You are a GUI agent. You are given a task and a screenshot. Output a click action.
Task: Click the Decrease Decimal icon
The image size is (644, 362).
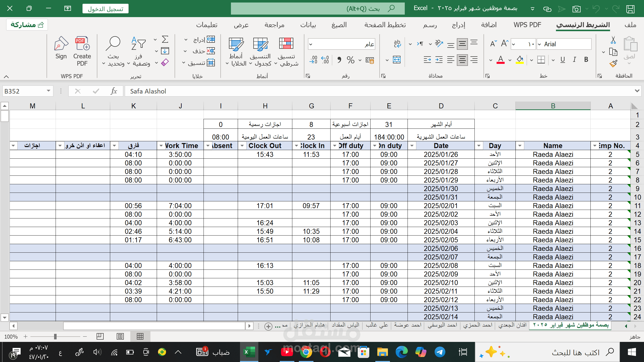(313, 60)
